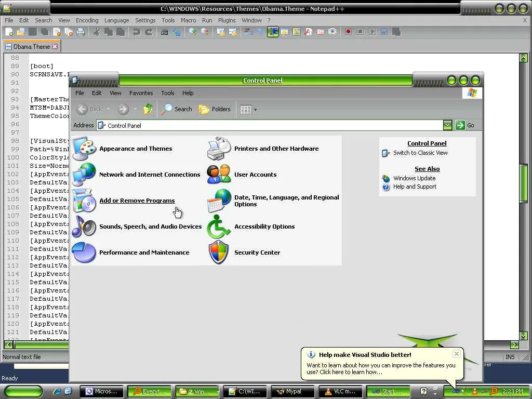Click the horizontal scrollbar left arrow in Notepad++

8,345
